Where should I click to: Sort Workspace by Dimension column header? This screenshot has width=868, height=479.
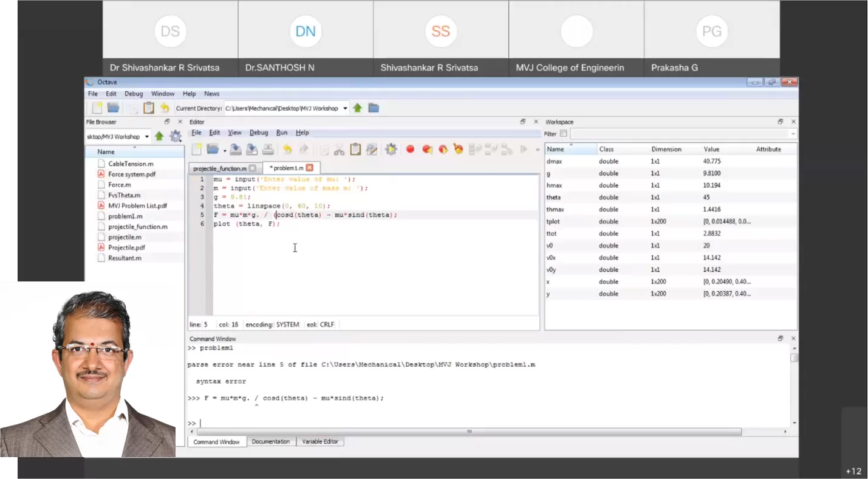pyautogui.click(x=675, y=149)
